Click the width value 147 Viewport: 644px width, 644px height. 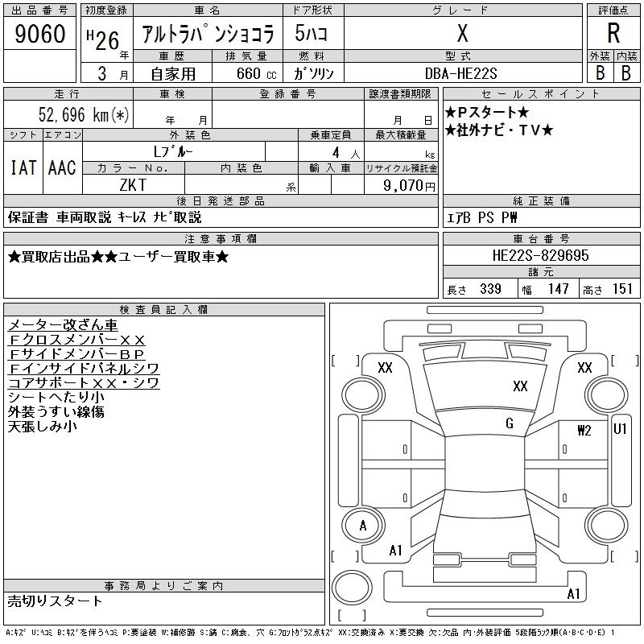[x=558, y=289]
